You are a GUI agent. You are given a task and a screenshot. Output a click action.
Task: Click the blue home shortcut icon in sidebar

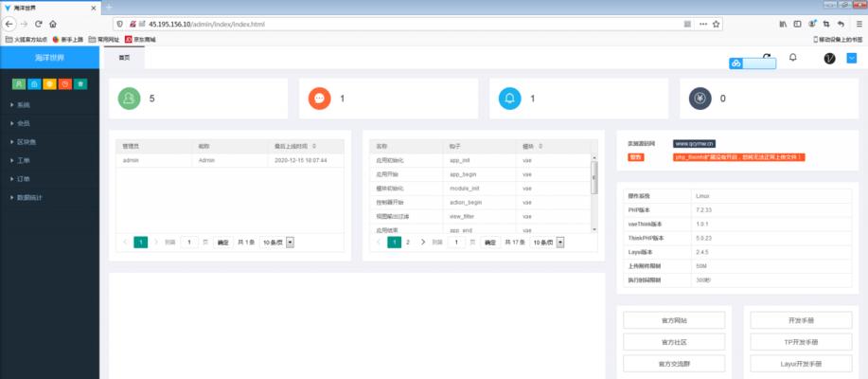click(x=34, y=84)
